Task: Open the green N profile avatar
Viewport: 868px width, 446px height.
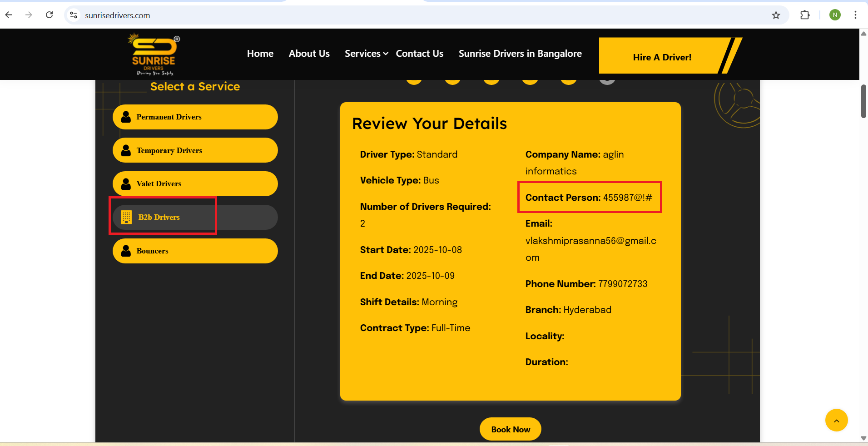Action: pos(834,15)
